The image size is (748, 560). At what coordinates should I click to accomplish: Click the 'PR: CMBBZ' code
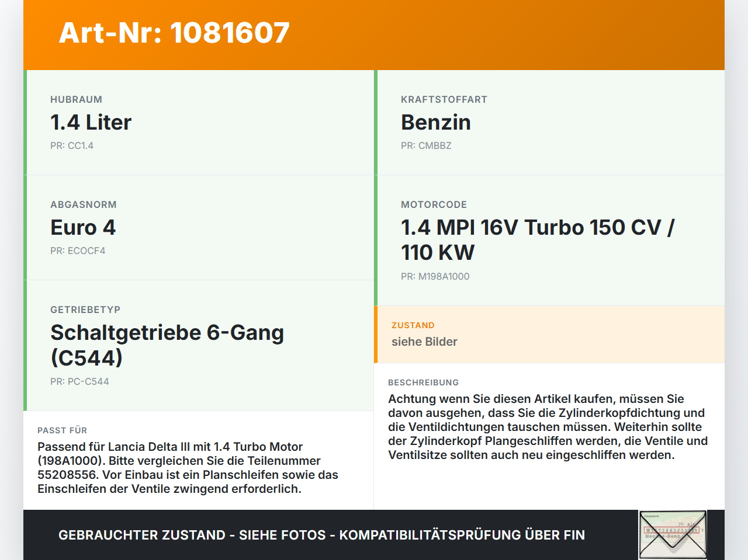[x=426, y=145]
